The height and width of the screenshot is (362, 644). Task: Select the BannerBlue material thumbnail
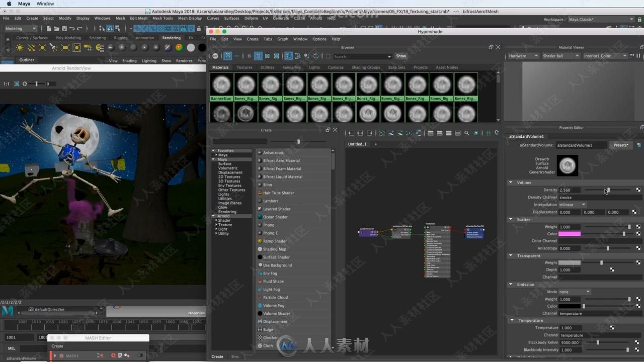(x=221, y=87)
